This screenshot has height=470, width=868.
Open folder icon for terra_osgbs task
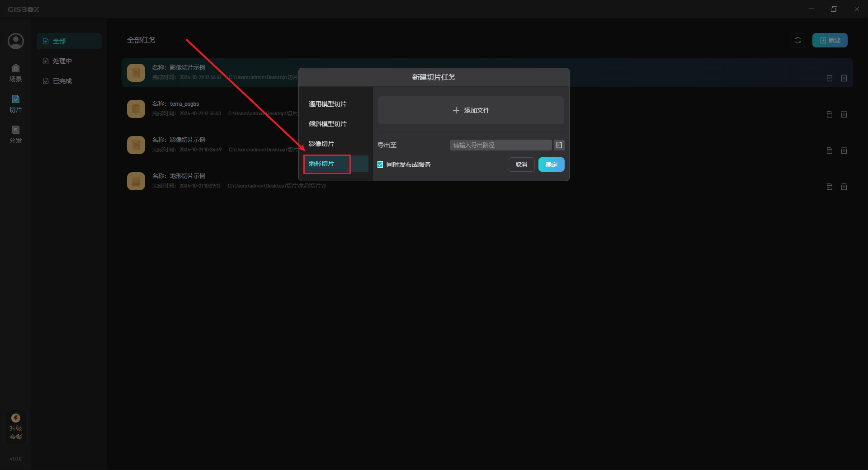pyautogui.click(x=830, y=114)
